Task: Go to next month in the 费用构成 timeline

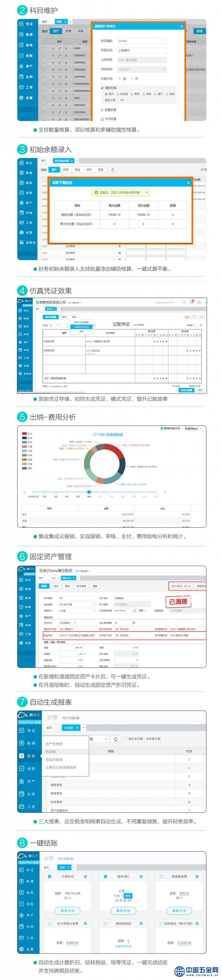Action: pos(165,492)
